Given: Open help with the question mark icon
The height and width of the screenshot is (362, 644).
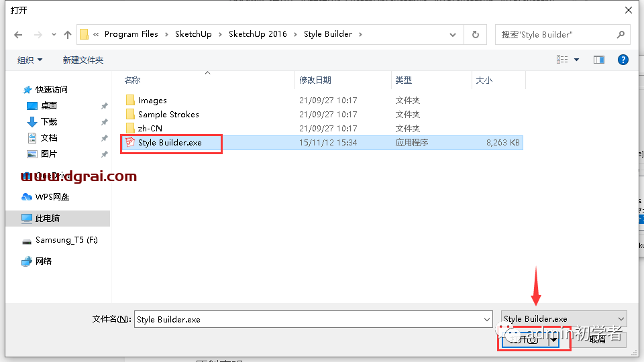Looking at the screenshot, I should 623,60.
